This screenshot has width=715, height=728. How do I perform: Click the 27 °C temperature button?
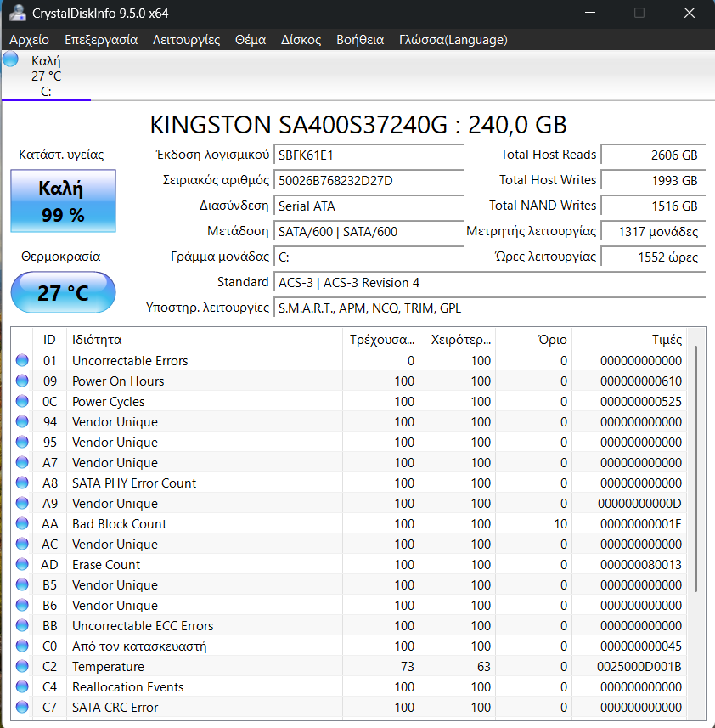tap(63, 292)
